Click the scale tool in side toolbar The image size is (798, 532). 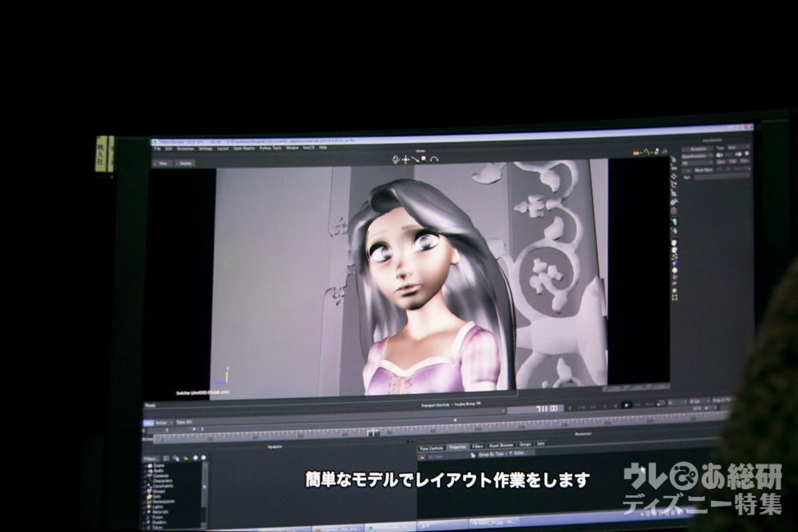[674, 193]
